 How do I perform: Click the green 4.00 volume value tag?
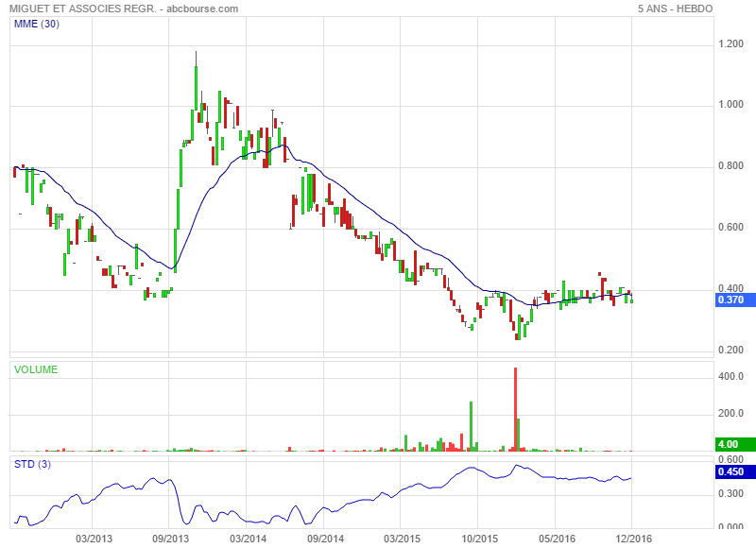(x=734, y=444)
